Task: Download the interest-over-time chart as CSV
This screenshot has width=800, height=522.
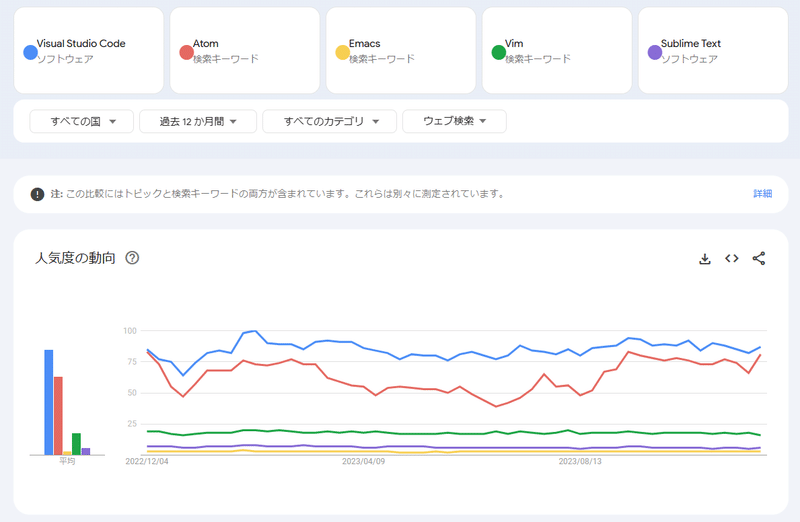Action: click(705, 259)
